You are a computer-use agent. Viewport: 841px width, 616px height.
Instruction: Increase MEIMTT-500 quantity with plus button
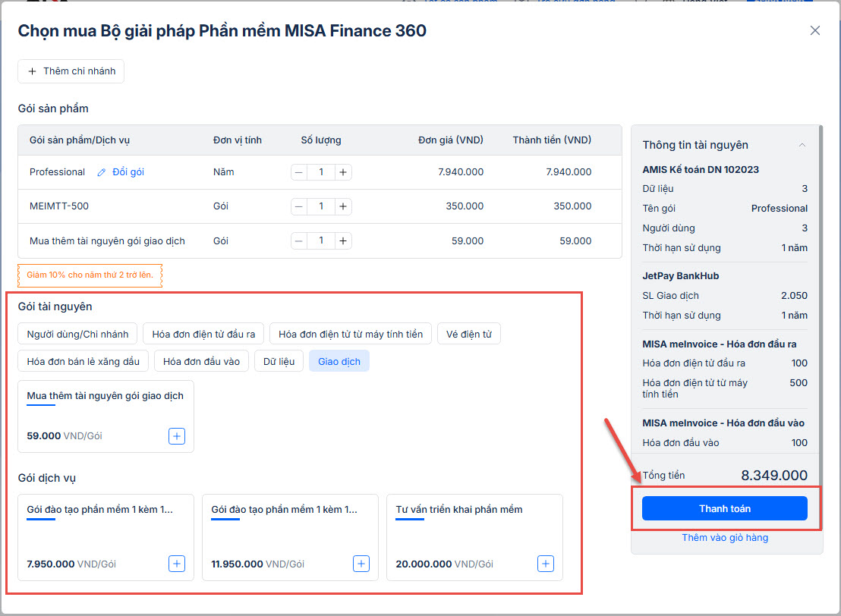point(343,206)
